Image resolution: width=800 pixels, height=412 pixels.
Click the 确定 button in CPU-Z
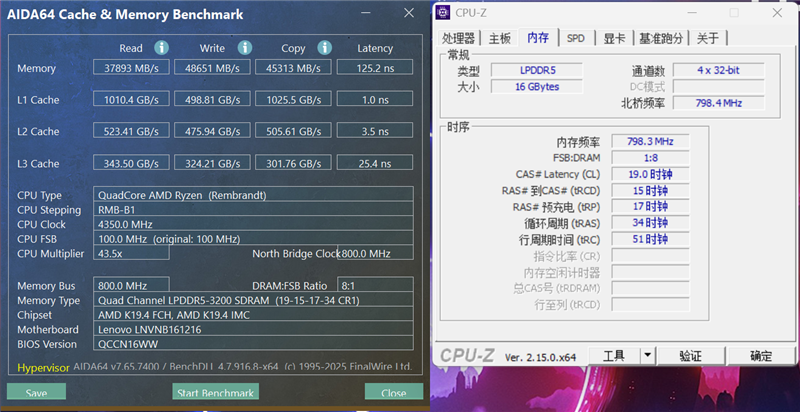click(x=761, y=356)
